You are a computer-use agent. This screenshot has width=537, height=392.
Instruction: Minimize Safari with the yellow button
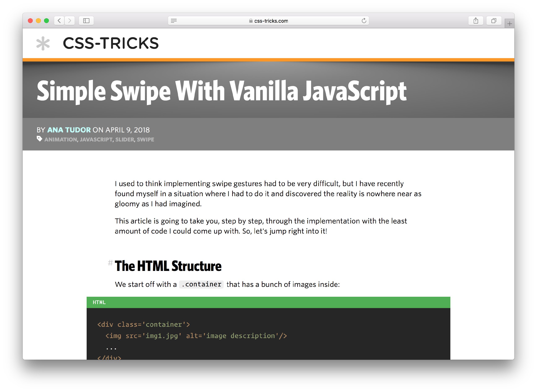click(x=38, y=21)
